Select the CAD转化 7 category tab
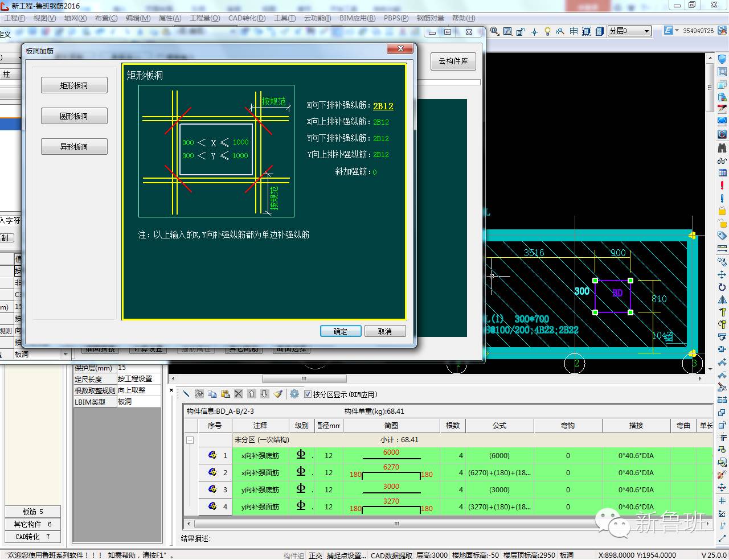729x560 pixels. [x=33, y=537]
